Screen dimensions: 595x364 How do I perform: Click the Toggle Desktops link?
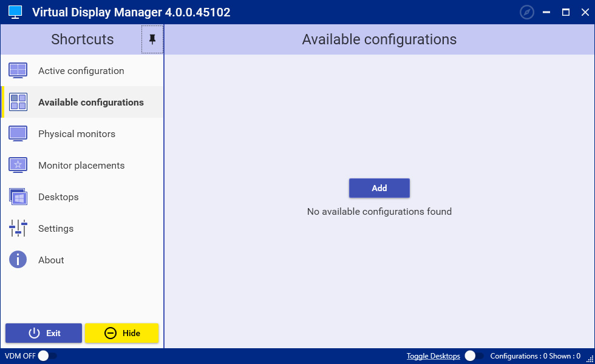[433, 356]
